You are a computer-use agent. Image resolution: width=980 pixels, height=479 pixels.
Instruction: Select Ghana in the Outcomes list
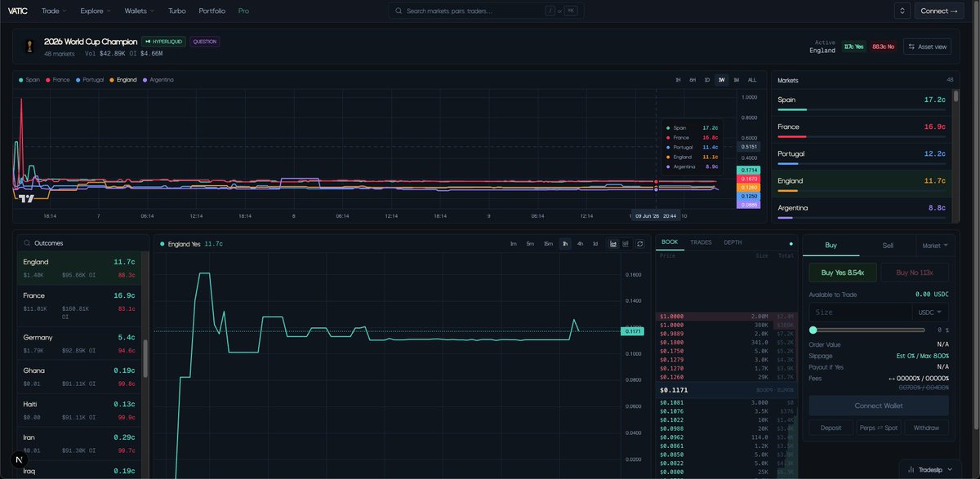(x=79, y=376)
